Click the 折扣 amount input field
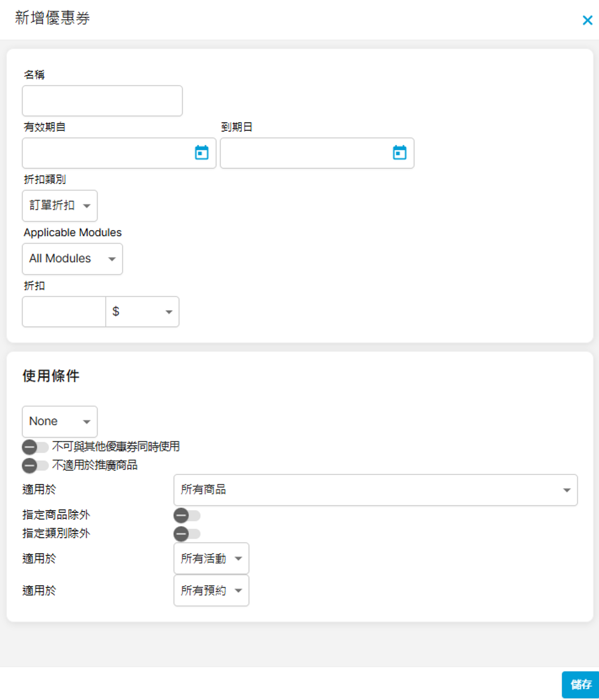This screenshot has height=700, width=599. (64, 312)
